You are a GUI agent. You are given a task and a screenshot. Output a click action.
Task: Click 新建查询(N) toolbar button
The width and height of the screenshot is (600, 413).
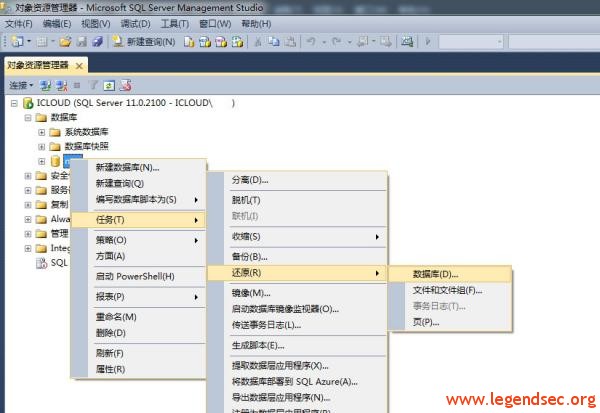pos(144,42)
